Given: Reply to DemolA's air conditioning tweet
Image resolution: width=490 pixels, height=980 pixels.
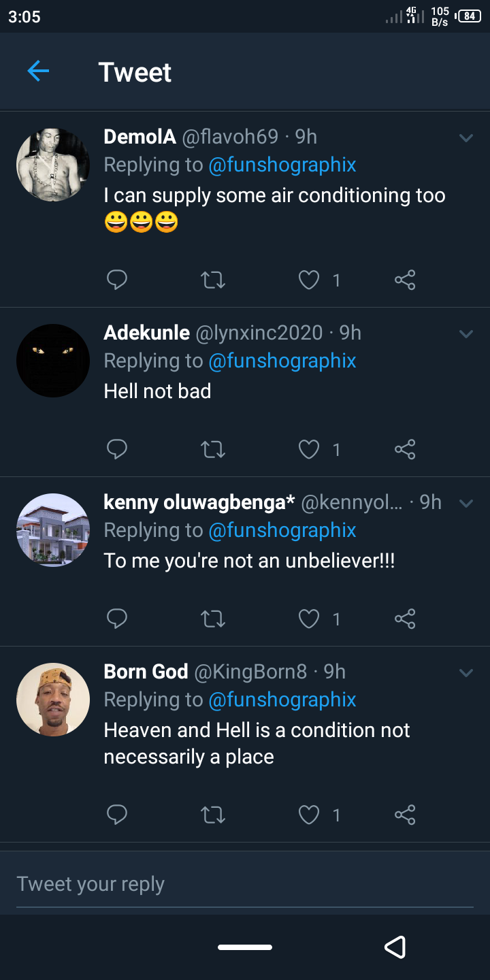Looking at the screenshot, I should [x=117, y=280].
